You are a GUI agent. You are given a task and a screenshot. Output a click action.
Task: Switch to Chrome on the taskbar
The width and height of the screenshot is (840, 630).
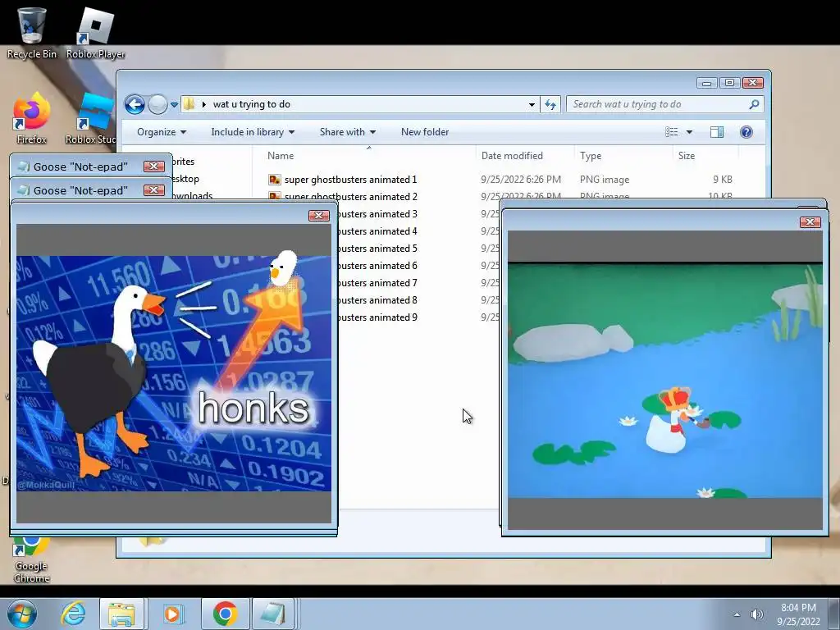[225, 614]
